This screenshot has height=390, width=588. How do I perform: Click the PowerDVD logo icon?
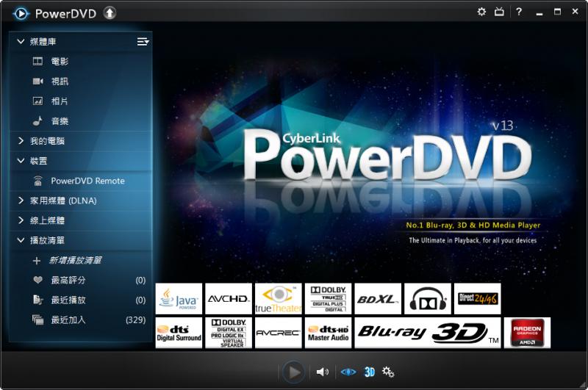[21, 14]
